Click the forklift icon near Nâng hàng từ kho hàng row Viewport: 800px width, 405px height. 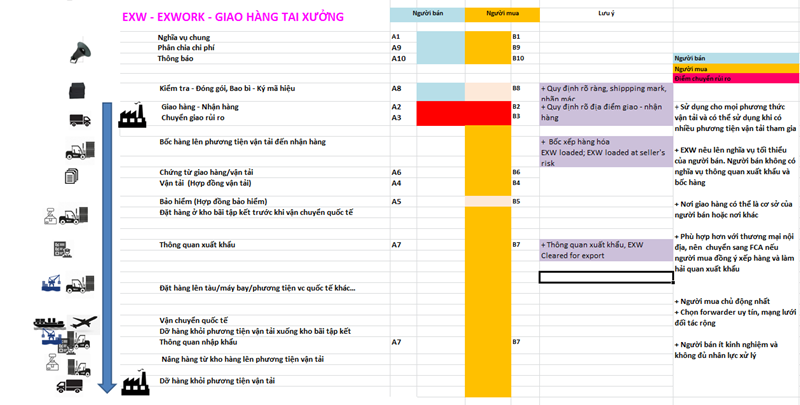pyautogui.click(x=79, y=366)
